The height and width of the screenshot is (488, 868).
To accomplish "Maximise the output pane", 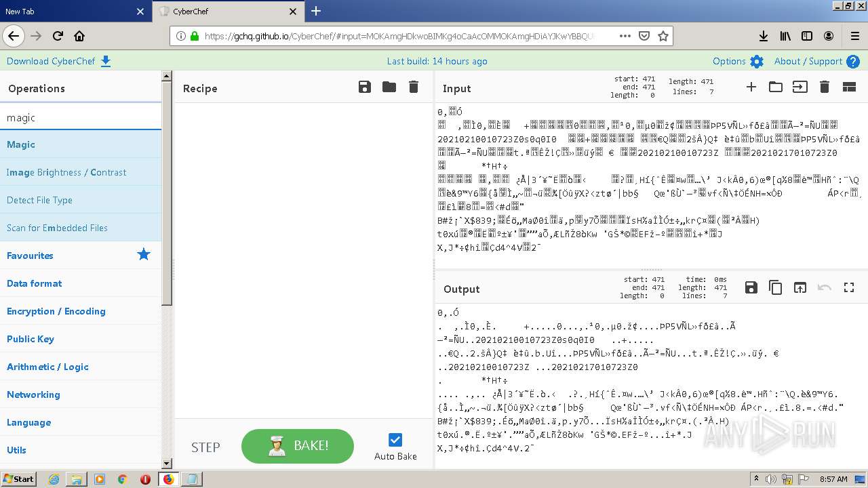I will (849, 287).
